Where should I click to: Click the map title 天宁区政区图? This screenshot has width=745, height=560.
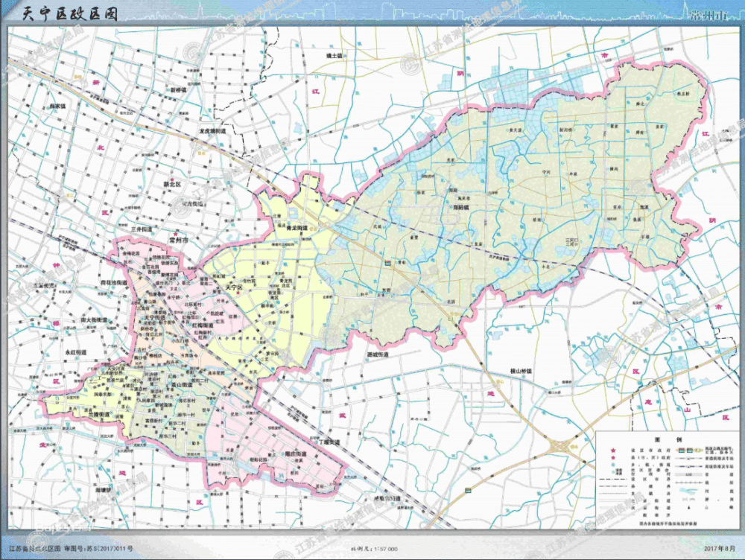coord(69,13)
